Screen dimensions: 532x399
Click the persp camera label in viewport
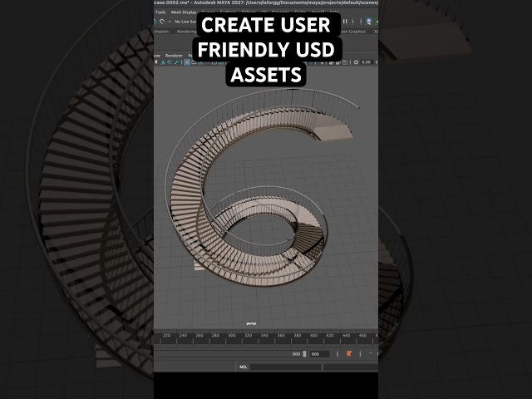pyautogui.click(x=251, y=323)
